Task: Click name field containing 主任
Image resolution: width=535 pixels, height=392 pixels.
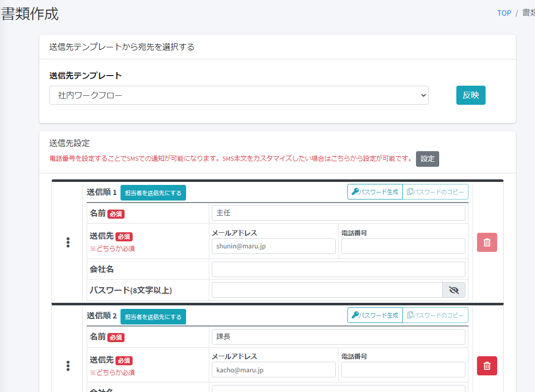Action: point(338,213)
